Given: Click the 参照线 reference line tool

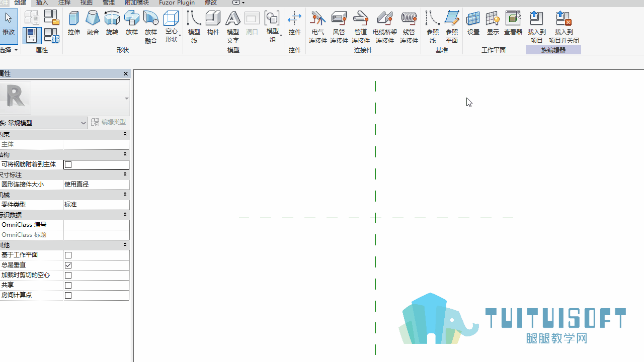Looking at the screenshot, I should (433, 27).
